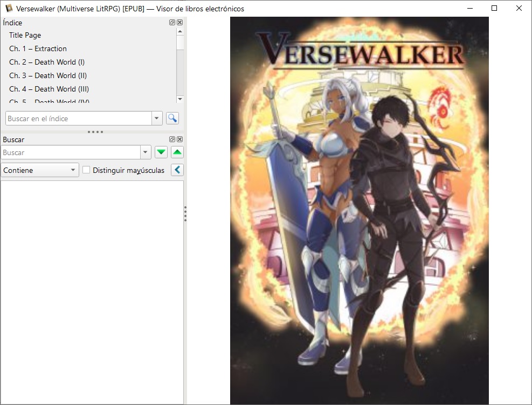Float the Índice panel
532x405 pixels.
tap(172, 23)
